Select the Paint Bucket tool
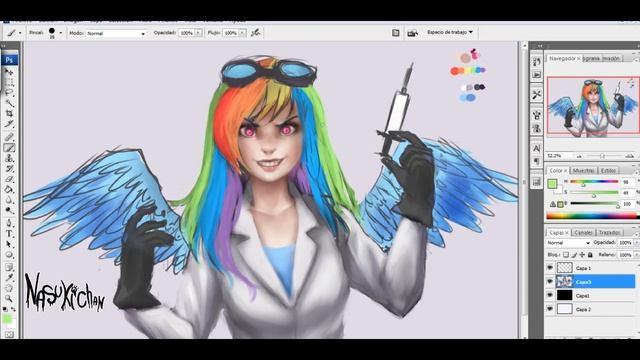The image size is (640, 360). click(x=9, y=190)
